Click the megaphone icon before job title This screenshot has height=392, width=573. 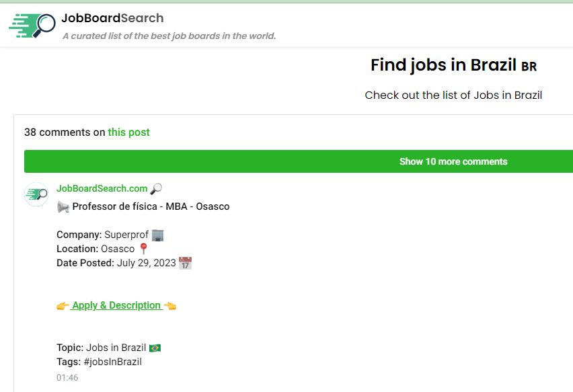point(63,206)
